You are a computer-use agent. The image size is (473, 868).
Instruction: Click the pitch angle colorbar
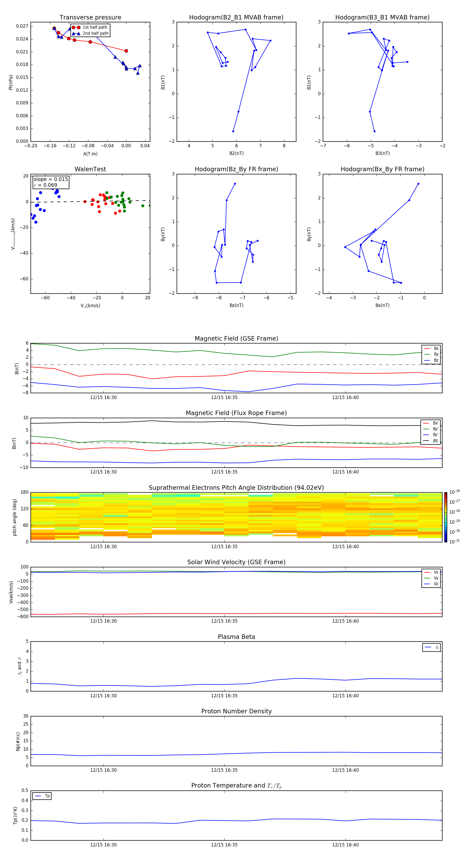[x=446, y=517]
